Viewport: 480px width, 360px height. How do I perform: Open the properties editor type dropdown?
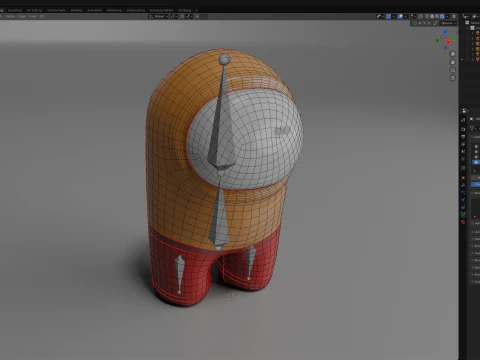[x=465, y=111]
